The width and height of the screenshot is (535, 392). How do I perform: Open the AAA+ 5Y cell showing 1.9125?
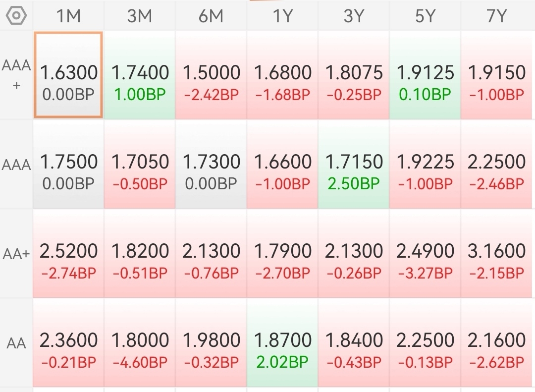pos(425,75)
